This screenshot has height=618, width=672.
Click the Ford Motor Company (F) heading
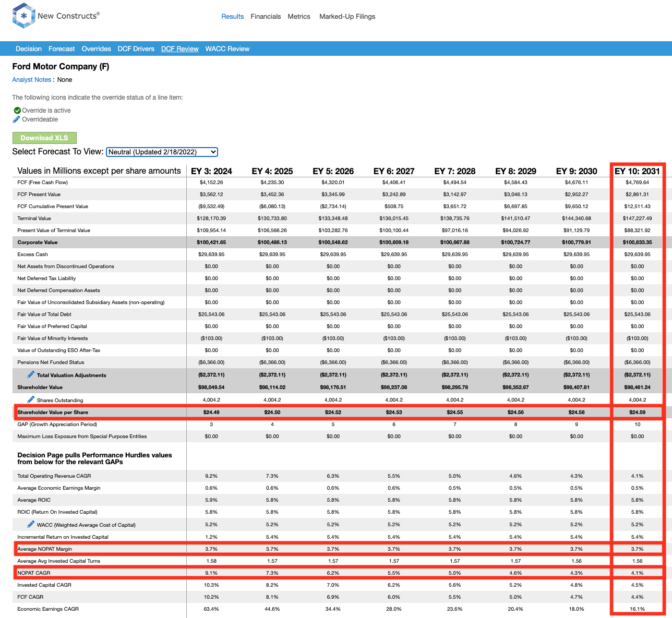[61, 66]
